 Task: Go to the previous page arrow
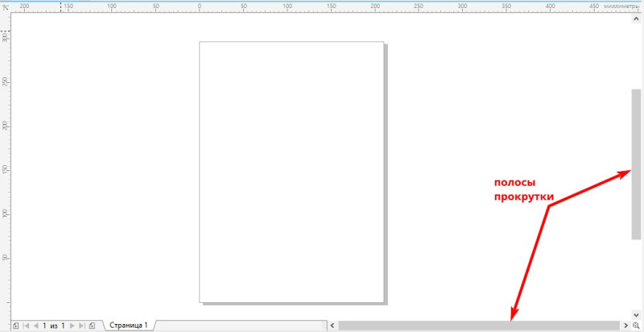tap(35, 326)
